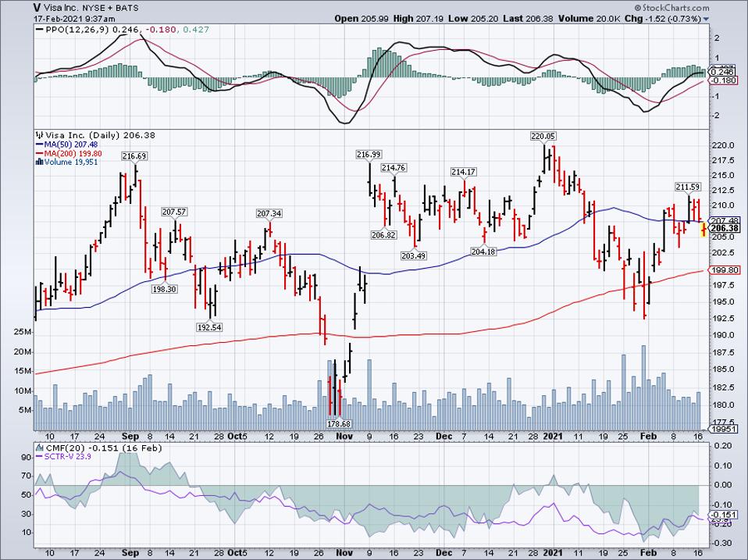
Task: Click the area icon before CMF(20)
Action: 40,448
